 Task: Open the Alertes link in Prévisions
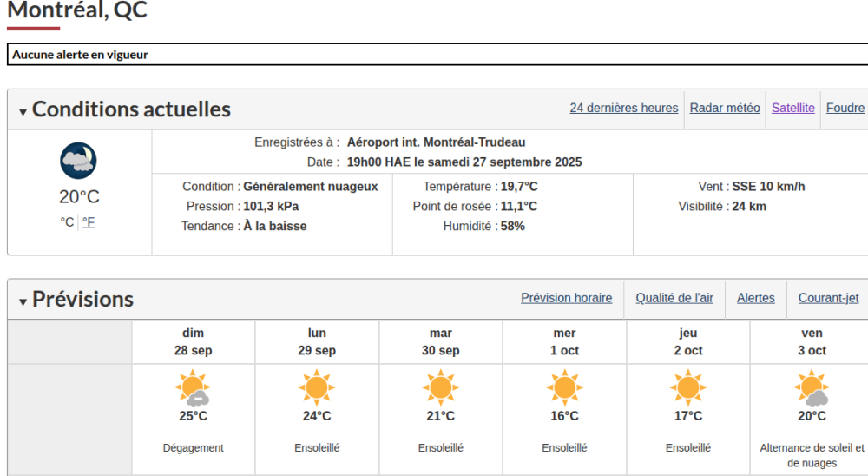tap(755, 298)
